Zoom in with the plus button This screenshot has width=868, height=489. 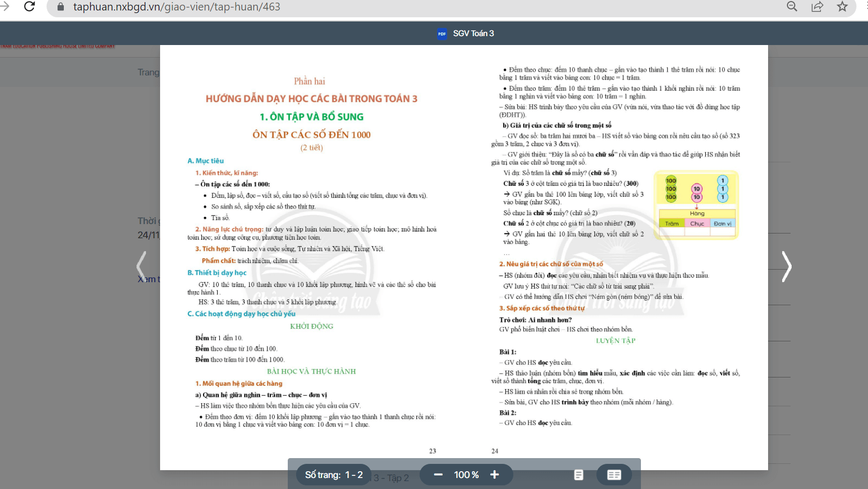click(494, 474)
